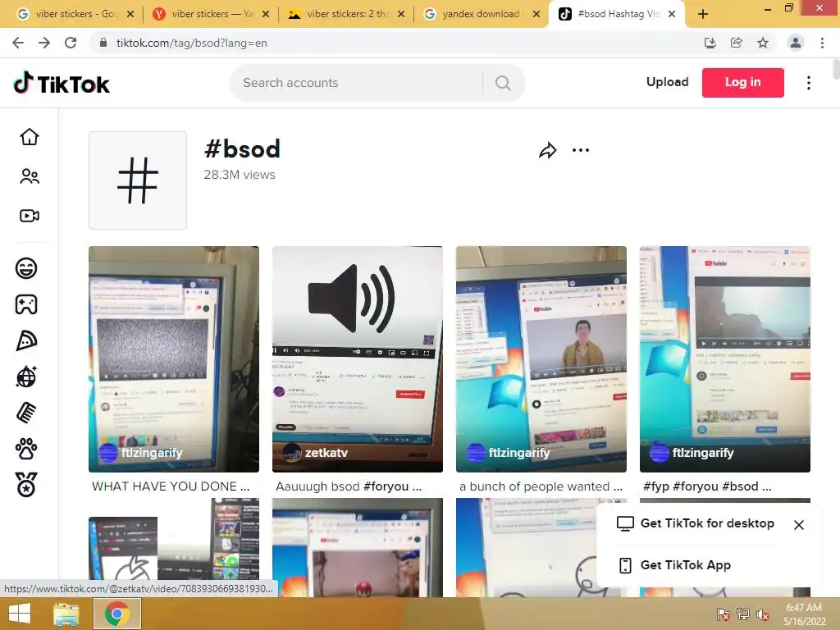Image resolution: width=840 pixels, height=630 pixels.
Task: Open a new browser tab
Action: tap(703, 15)
